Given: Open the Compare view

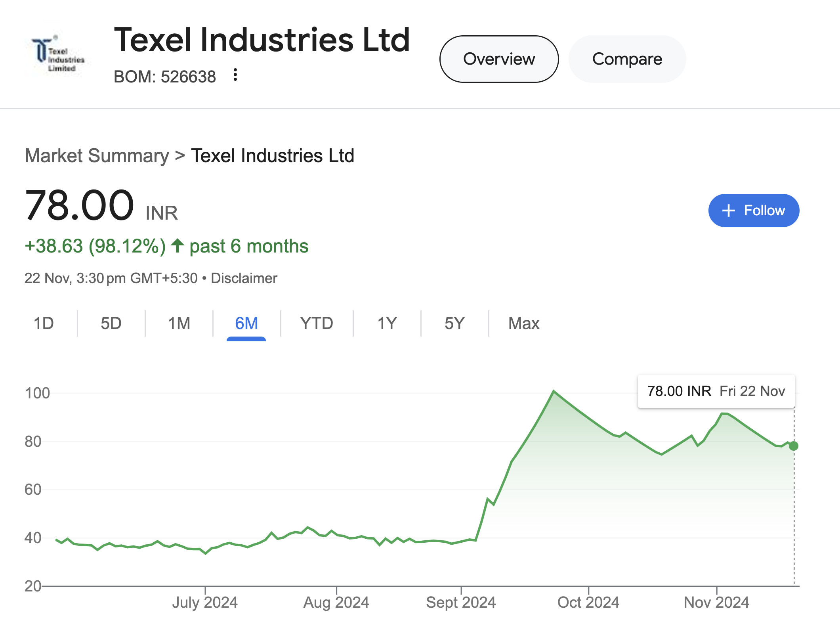Looking at the screenshot, I should (x=627, y=59).
